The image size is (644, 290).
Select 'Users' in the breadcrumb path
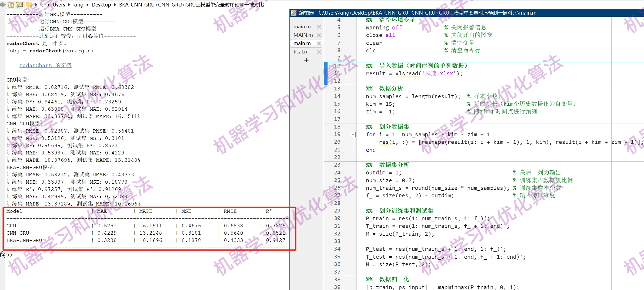[x=59, y=5]
